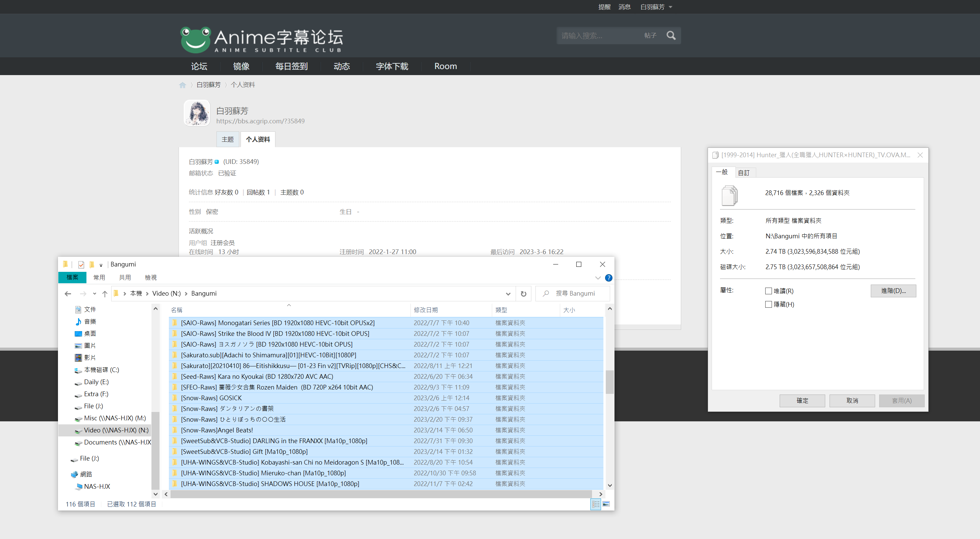Screen dimensions: 980x539
Task: Open the 字体下载 navigation item
Action: (x=392, y=66)
